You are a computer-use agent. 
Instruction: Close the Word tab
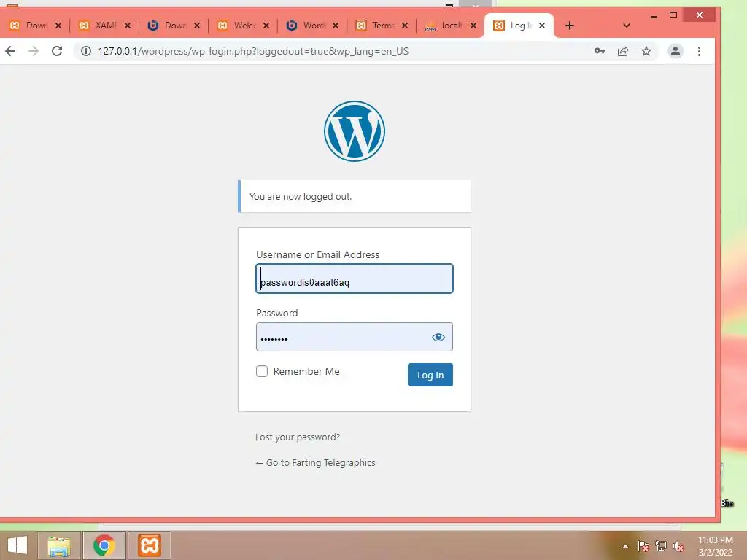(x=336, y=26)
